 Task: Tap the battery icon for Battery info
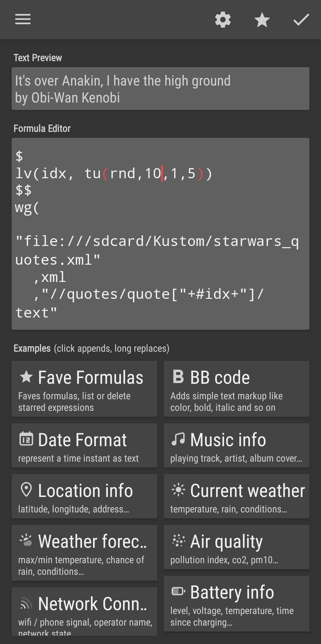[178, 591]
